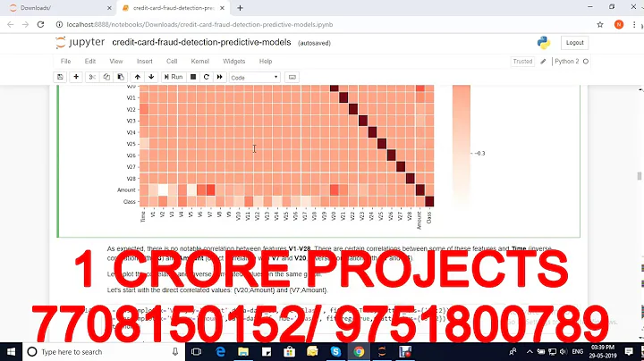The height and width of the screenshot is (361, 644).
Task: Click the Trusted notebook indicator
Action: tap(522, 62)
